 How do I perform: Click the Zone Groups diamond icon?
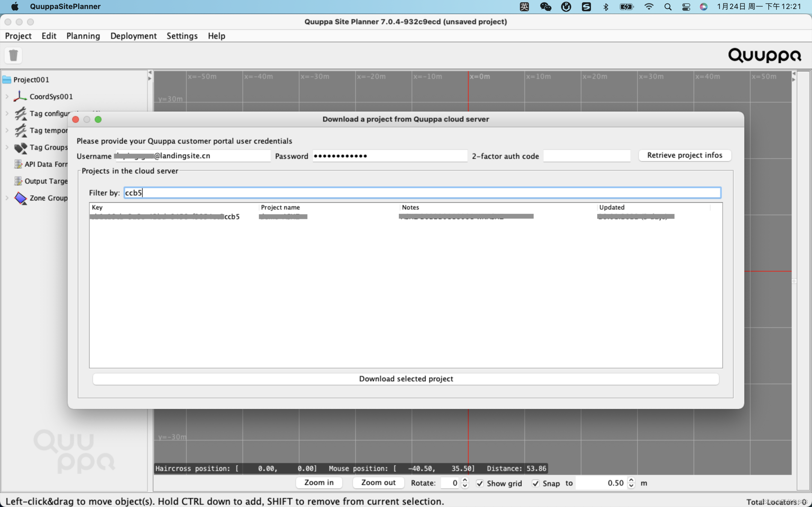(21, 198)
